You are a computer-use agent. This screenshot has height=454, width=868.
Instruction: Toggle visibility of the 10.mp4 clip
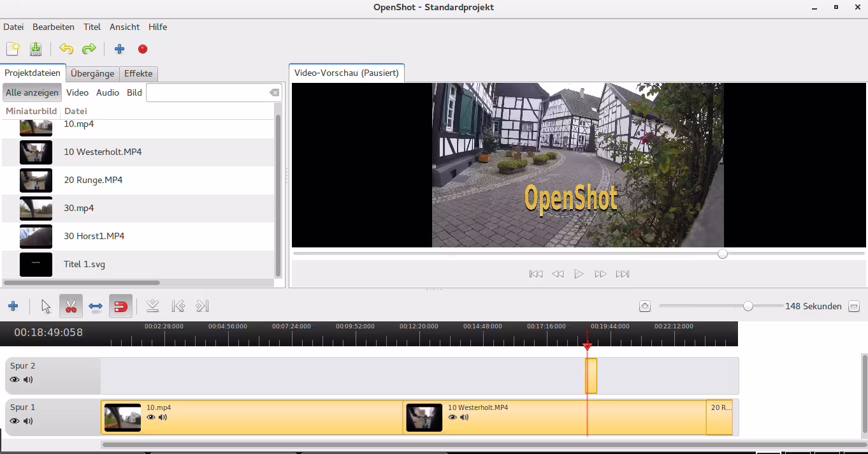click(151, 418)
